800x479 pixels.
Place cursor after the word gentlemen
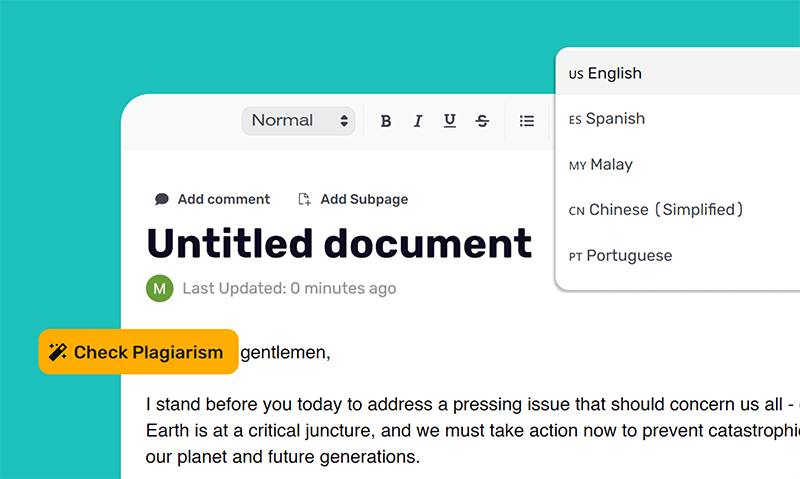point(330,353)
